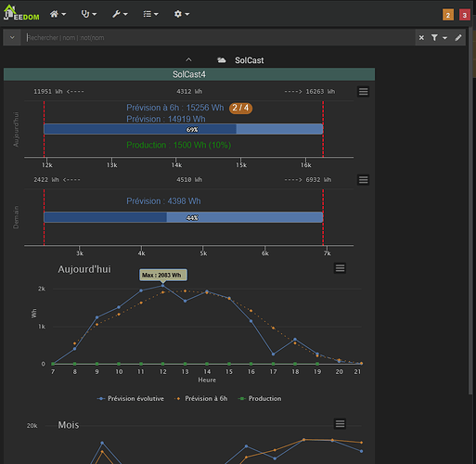The image size is (476, 464).
Task: Toggle Prévision à 6h legend series
Action: click(x=201, y=398)
